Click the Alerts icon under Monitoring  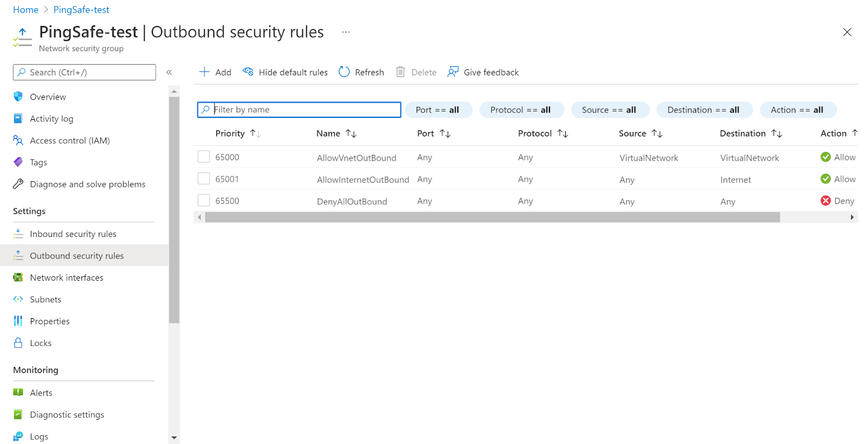coord(18,392)
